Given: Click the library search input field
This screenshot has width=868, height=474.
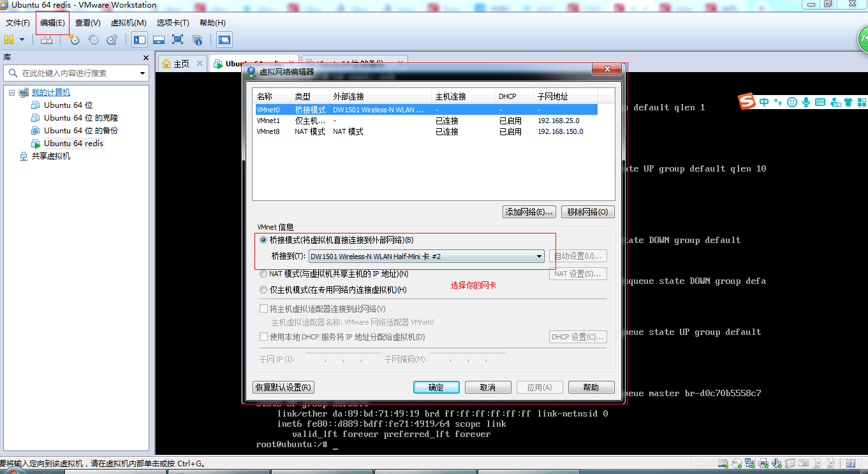Looking at the screenshot, I should 75,73.
